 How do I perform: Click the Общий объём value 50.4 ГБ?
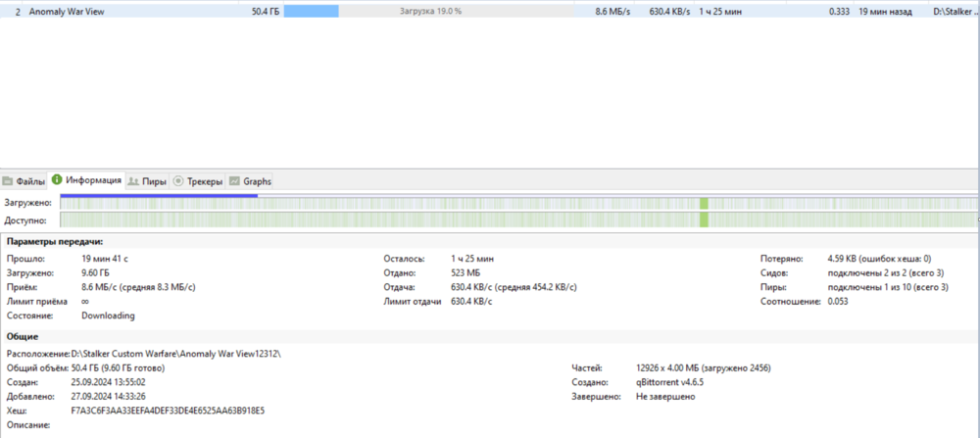click(x=119, y=368)
